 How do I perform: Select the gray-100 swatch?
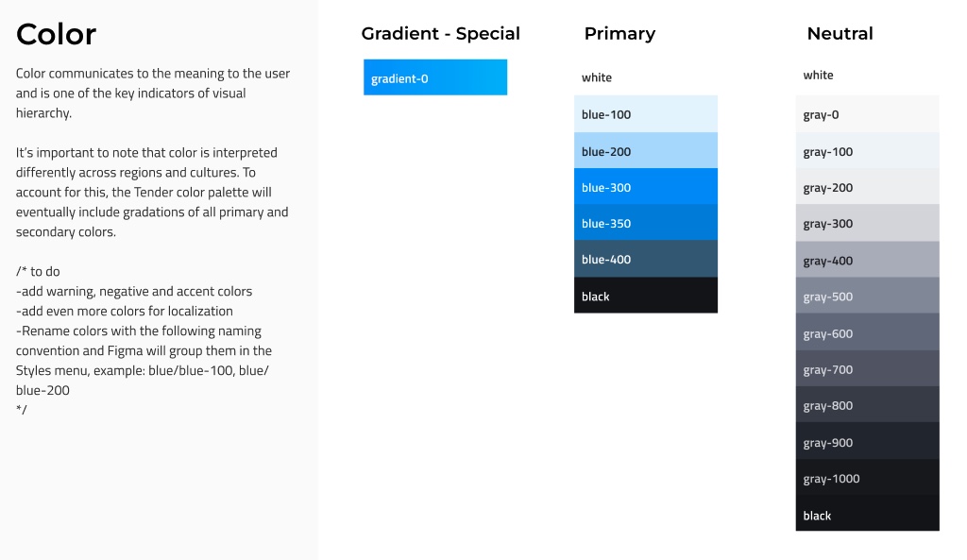tap(867, 150)
